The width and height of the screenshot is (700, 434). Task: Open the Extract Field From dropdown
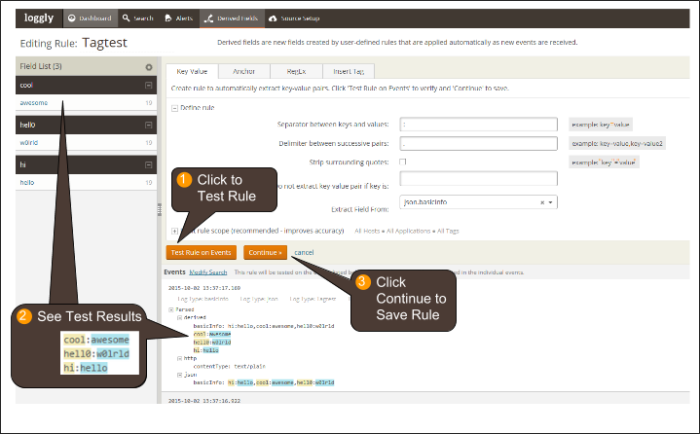(552, 201)
